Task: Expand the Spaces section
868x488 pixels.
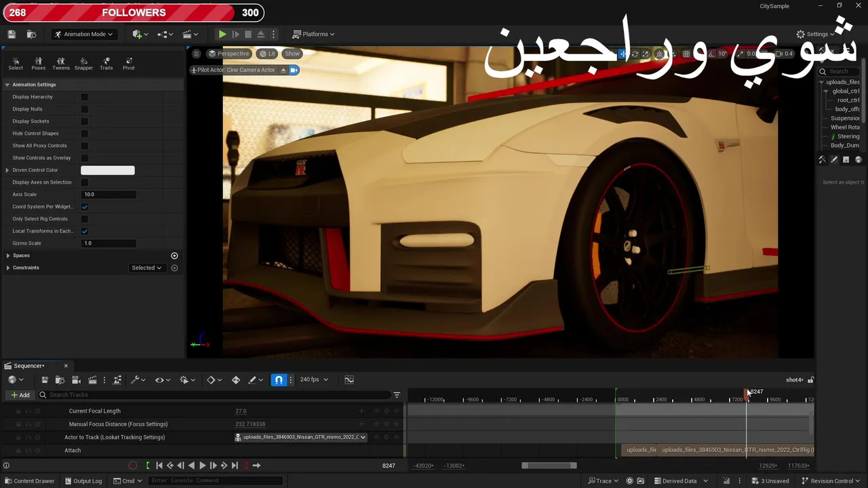Action: click(x=7, y=256)
